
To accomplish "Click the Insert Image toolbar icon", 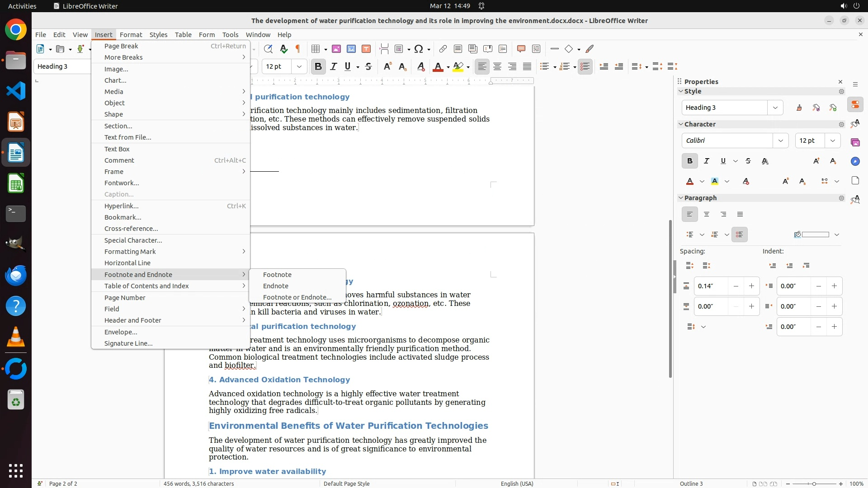I will click(336, 49).
